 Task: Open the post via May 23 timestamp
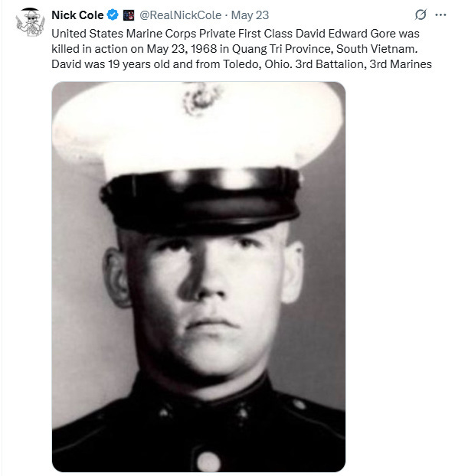point(250,15)
